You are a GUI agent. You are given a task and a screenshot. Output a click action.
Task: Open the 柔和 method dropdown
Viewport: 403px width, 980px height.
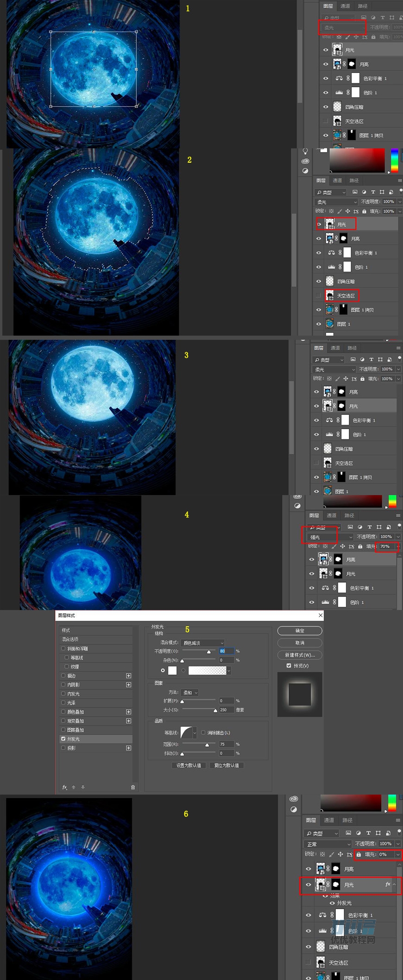coord(190,693)
